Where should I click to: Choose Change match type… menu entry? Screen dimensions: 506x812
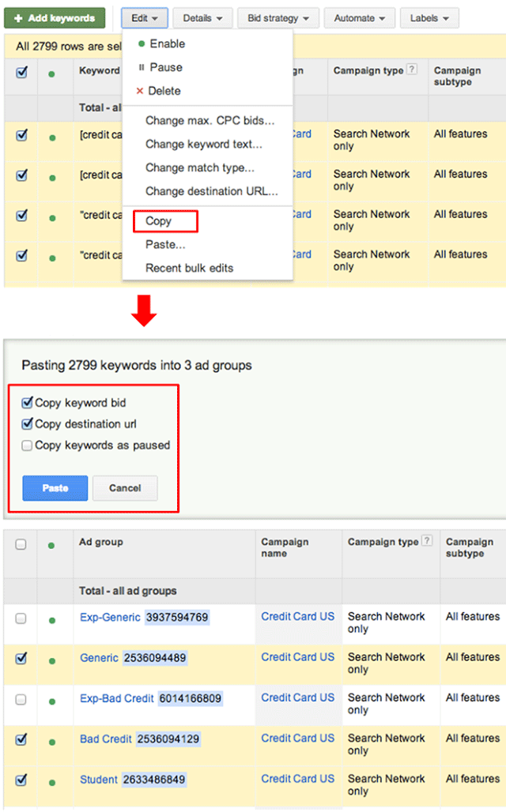(199, 167)
